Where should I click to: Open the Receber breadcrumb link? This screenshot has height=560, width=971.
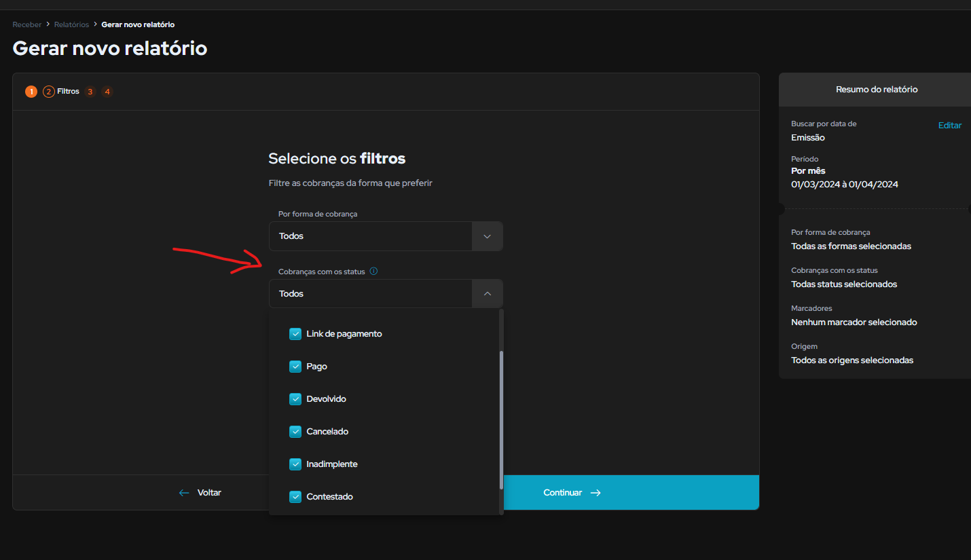27,24
